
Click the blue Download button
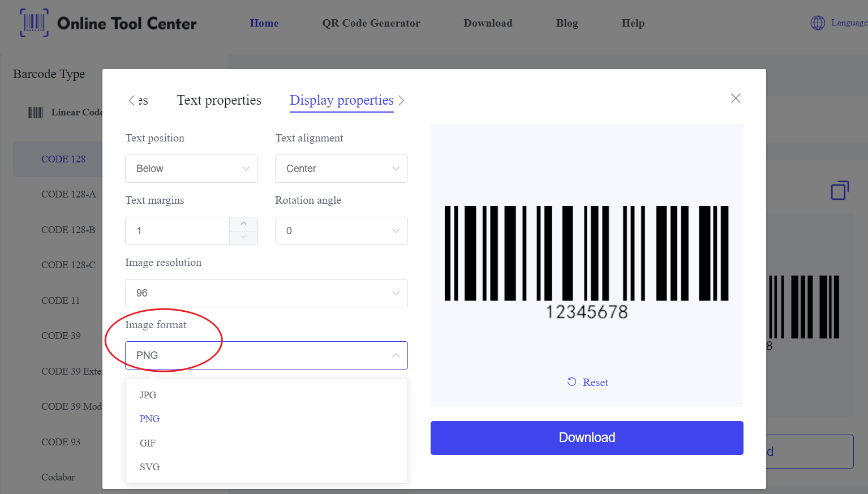[x=587, y=438]
